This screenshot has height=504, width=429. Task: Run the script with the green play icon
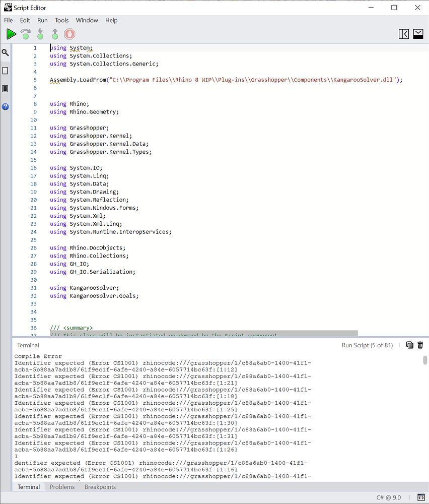11,34
